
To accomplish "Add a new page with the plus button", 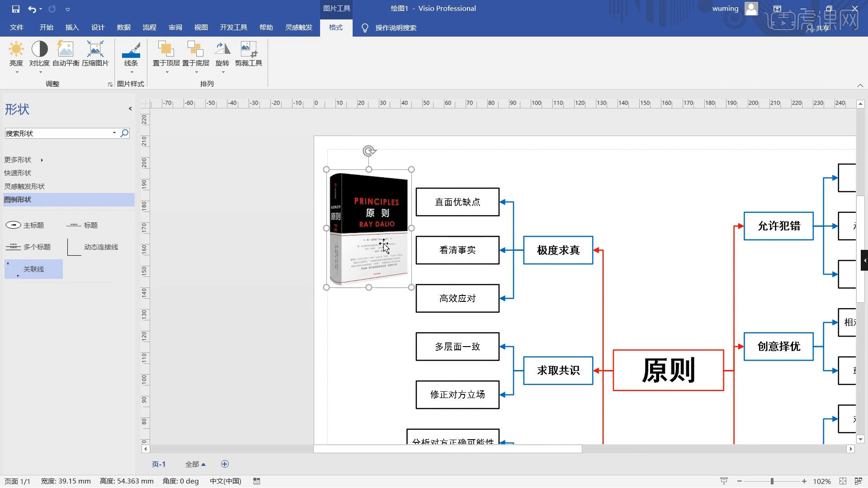I will 225,464.
